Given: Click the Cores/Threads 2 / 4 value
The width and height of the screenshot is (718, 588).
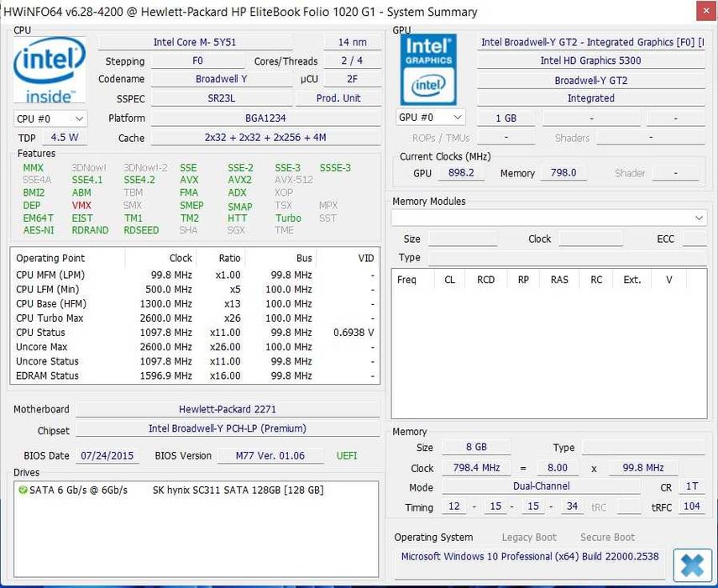Looking at the screenshot, I should pyautogui.click(x=352, y=60).
